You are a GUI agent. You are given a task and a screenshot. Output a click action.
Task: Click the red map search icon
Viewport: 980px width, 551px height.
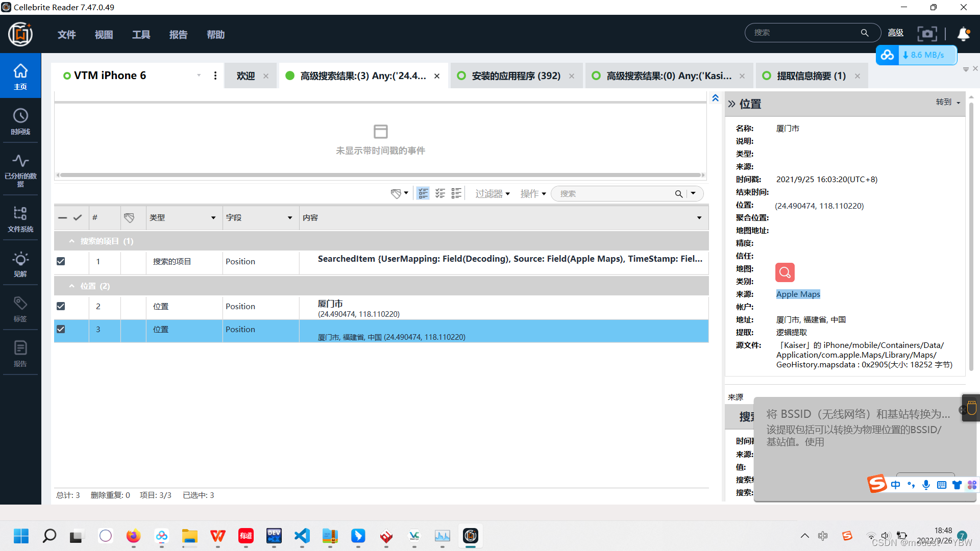(x=785, y=272)
